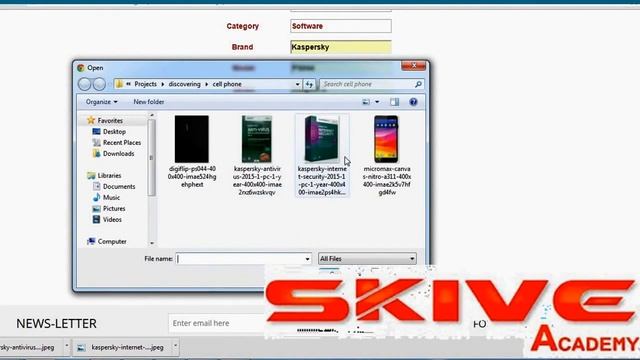Screen dimensions: 640x360
Task: Click the Forward navigation arrow in Open dialog
Action: [x=99, y=84]
